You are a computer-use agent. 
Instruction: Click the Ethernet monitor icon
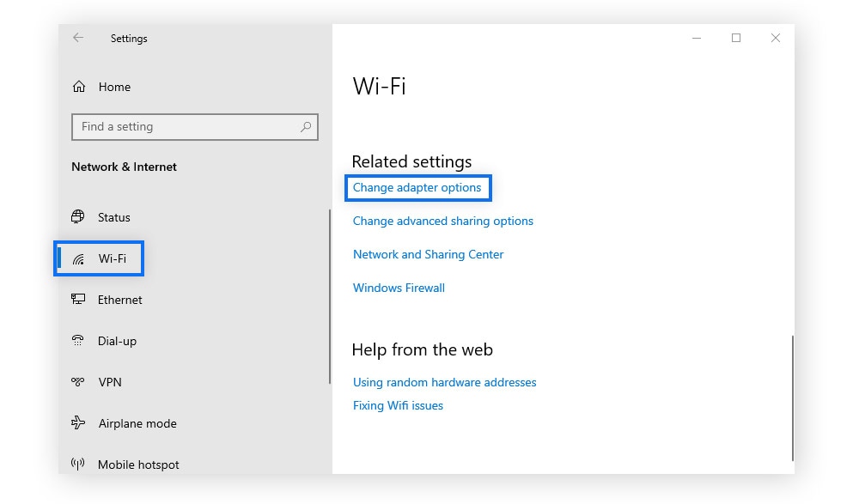pos(78,299)
